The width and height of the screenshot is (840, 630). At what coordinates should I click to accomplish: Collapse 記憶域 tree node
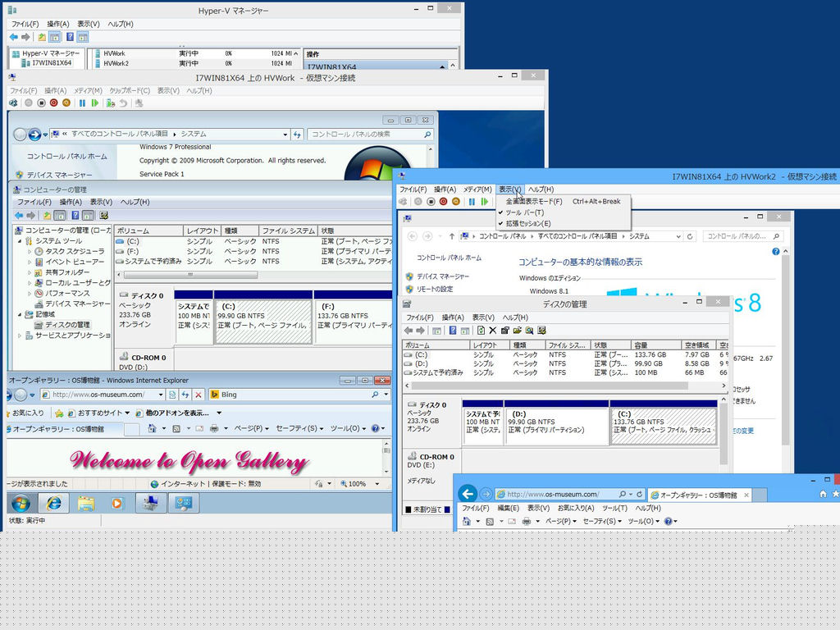[20, 314]
